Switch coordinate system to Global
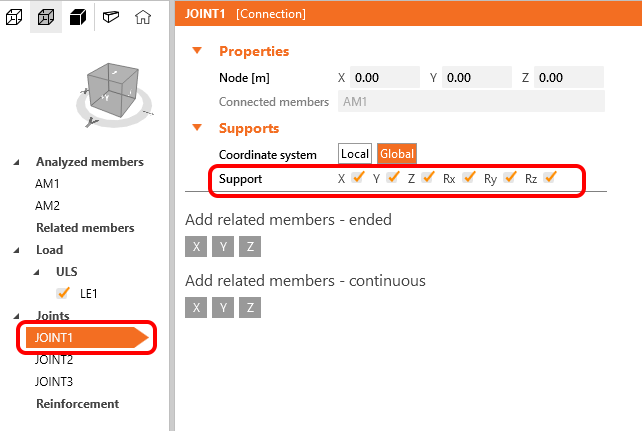642x431 pixels. [x=397, y=154]
